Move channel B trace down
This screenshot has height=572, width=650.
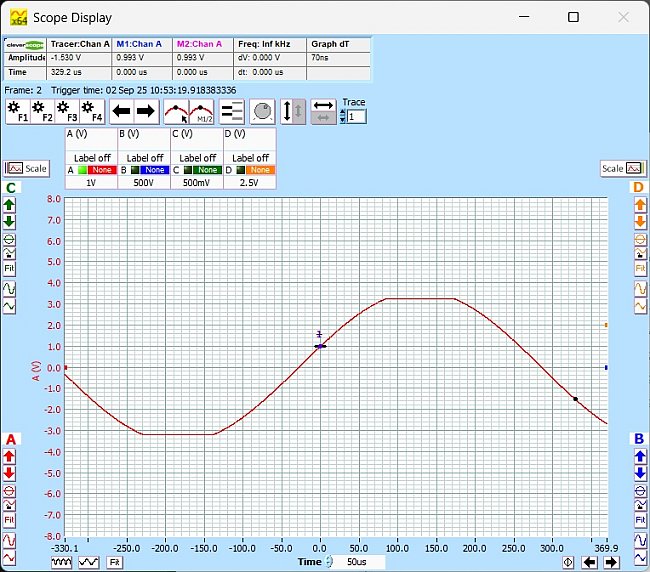pos(640,473)
